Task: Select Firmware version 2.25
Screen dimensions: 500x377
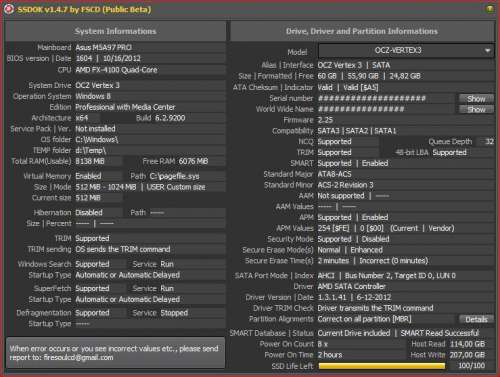Action: (325, 120)
